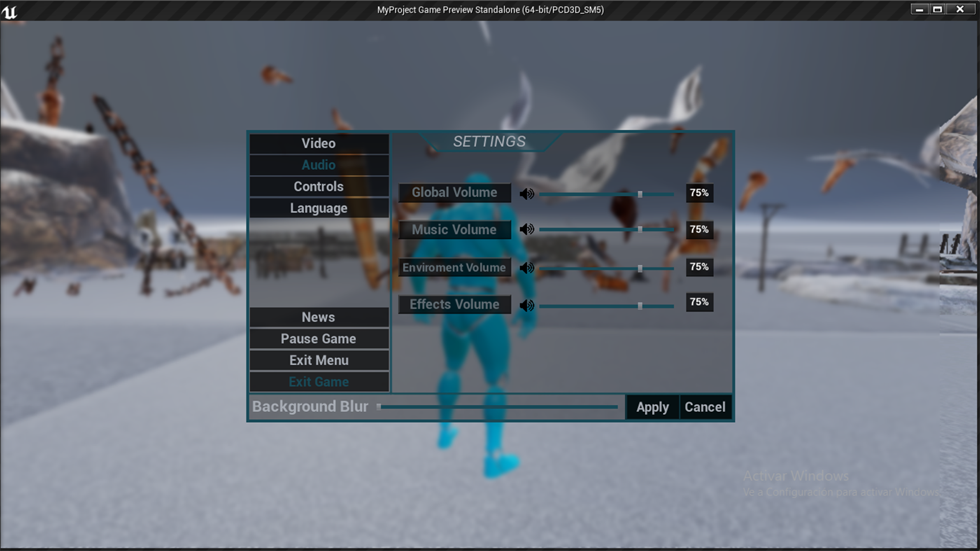The image size is (980, 551).
Task: Mute the Global Volume audio icon
Action: (x=527, y=194)
